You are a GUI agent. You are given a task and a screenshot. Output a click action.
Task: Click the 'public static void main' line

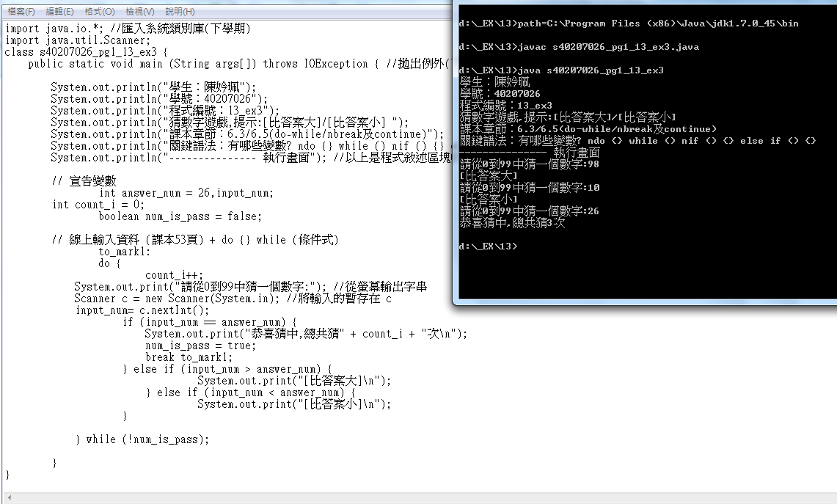(240, 64)
